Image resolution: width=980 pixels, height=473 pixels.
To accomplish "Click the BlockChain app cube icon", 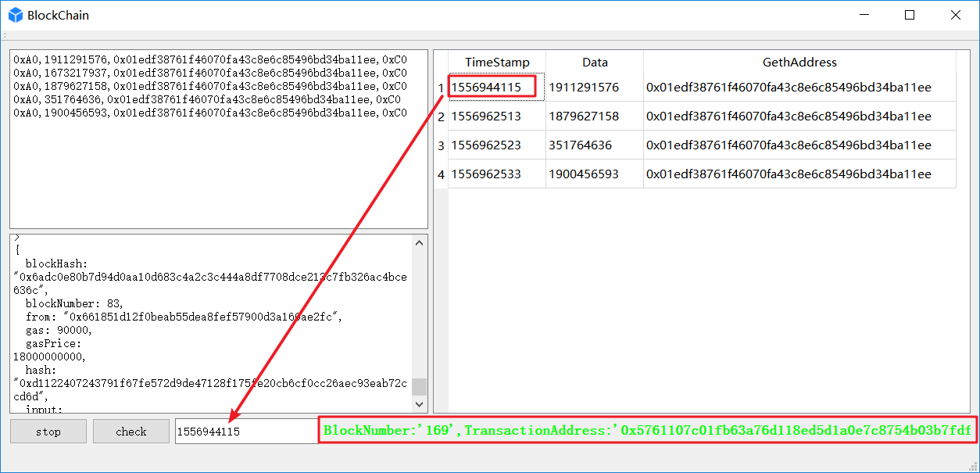I will pos(16,15).
